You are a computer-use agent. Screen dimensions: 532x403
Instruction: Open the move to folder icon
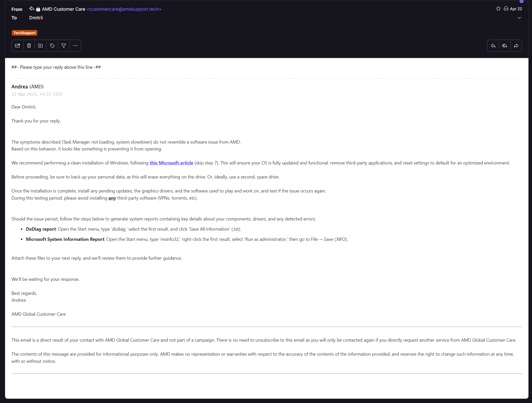(40, 46)
